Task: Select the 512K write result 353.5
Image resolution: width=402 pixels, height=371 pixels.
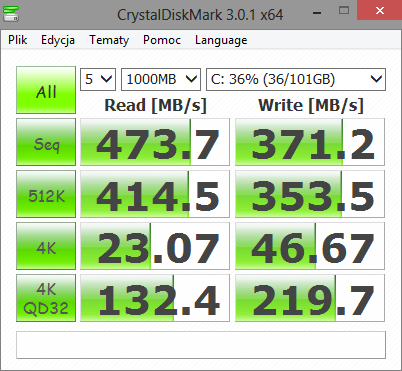Action: click(x=310, y=194)
